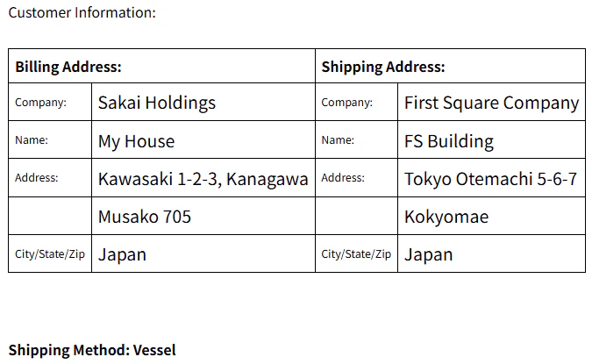The width and height of the screenshot is (592, 364).
Task: Click the shipping Company label
Action: pyautogui.click(x=346, y=103)
